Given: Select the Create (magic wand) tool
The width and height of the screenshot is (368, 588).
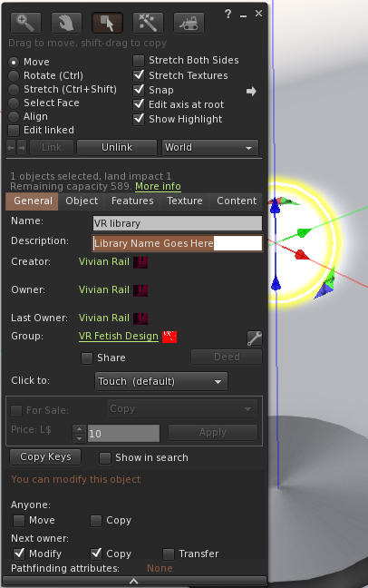Looking at the screenshot, I should tap(148, 23).
